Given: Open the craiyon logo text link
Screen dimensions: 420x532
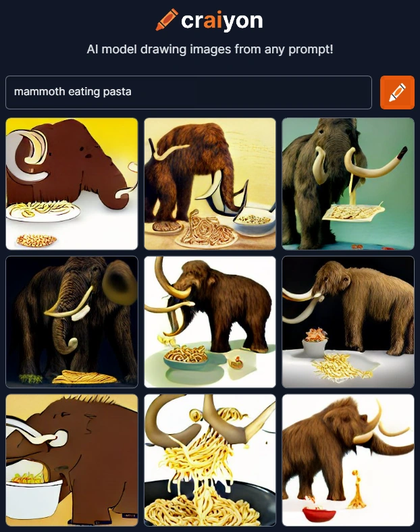Looking at the screenshot, I should click(x=222, y=21).
